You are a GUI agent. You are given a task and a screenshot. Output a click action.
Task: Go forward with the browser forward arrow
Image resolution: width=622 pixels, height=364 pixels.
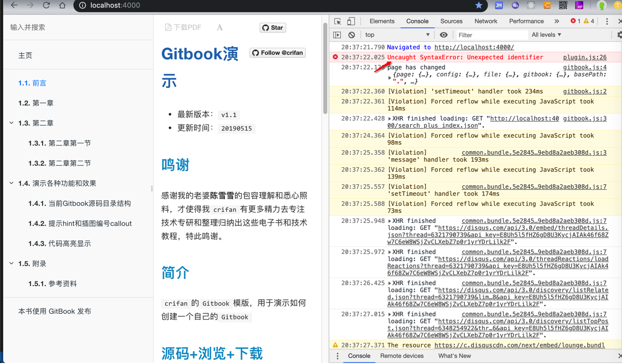click(x=30, y=6)
